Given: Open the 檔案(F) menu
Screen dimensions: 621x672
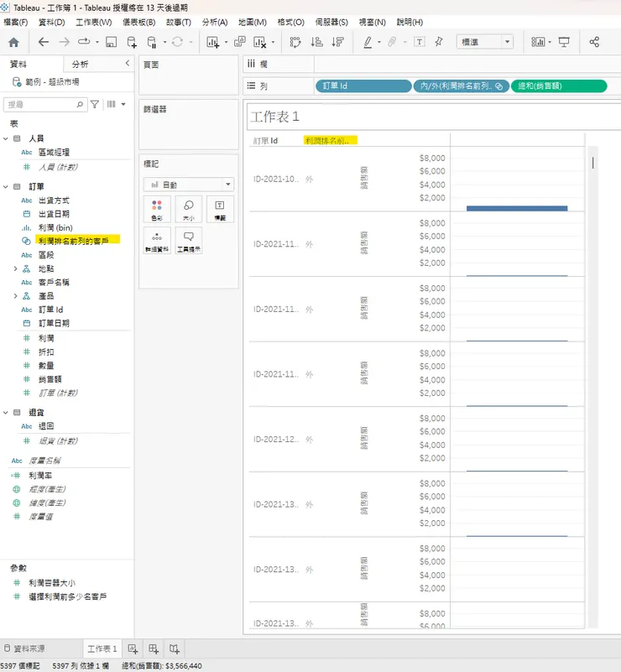Looking at the screenshot, I should point(16,23).
